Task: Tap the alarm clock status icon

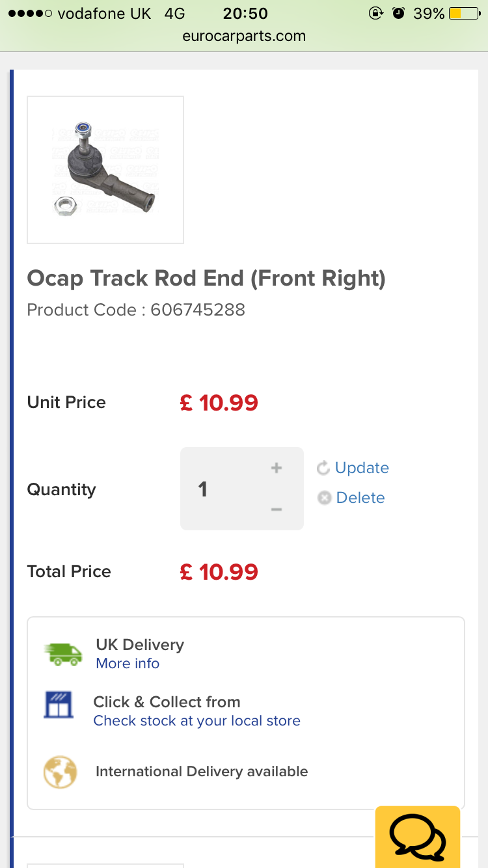Action: click(399, 13)
